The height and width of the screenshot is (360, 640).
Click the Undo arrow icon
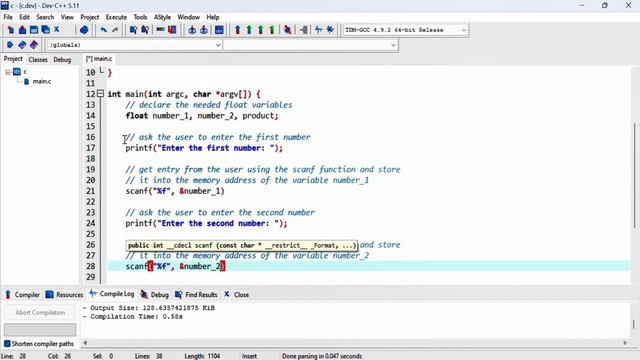(x=104, y=30)
